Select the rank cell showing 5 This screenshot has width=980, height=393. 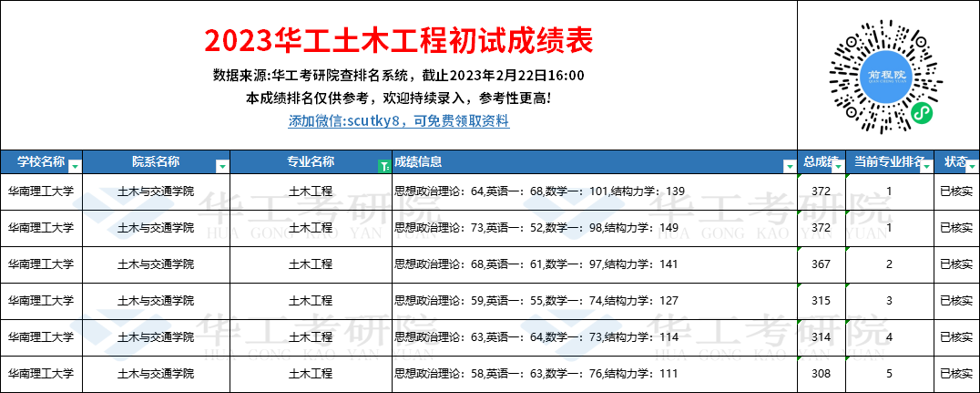(889, 374)
